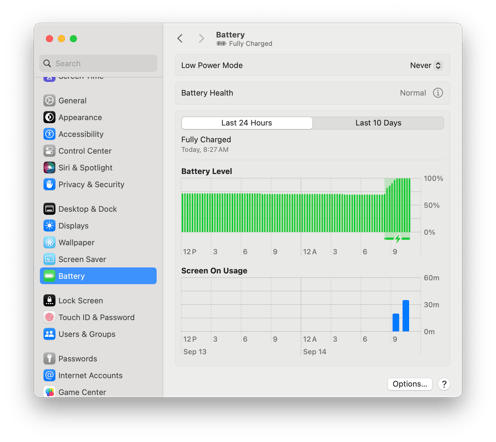496x442 pixels.
Task: Click in the Search field
Action: [x=98, y=63]
